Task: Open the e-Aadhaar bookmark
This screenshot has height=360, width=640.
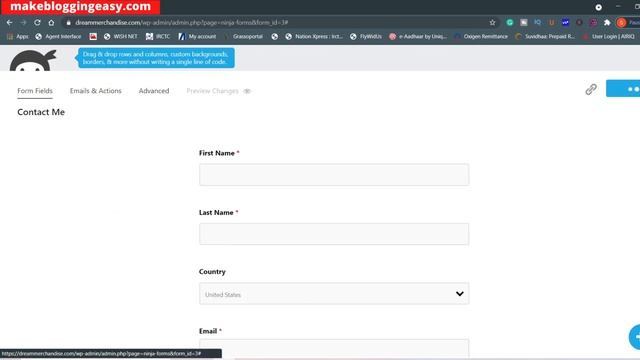Action: 418,36
